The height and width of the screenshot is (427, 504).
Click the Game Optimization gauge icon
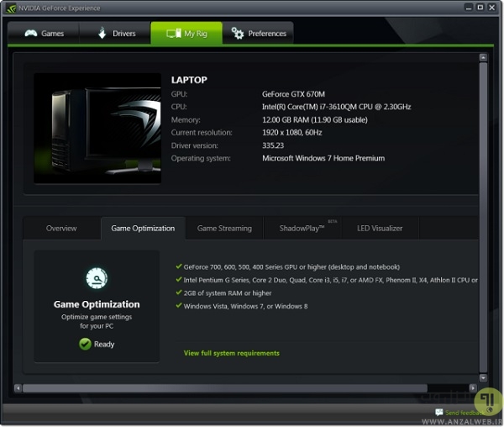click(97, 278)
